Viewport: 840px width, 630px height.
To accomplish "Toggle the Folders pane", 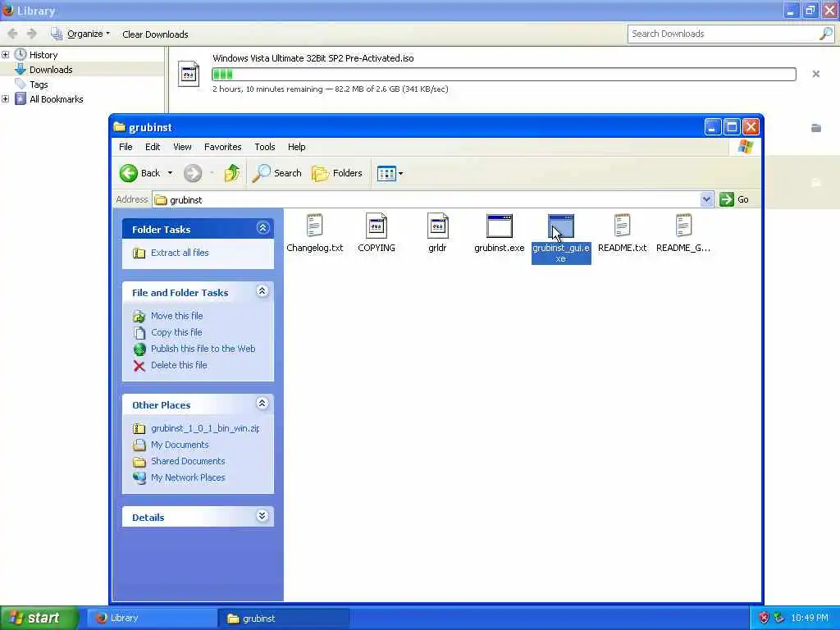I will coord(337,173).
